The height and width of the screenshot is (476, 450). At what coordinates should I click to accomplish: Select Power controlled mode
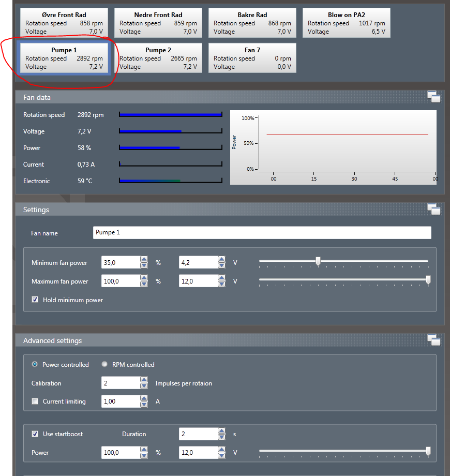pos(35,364)
